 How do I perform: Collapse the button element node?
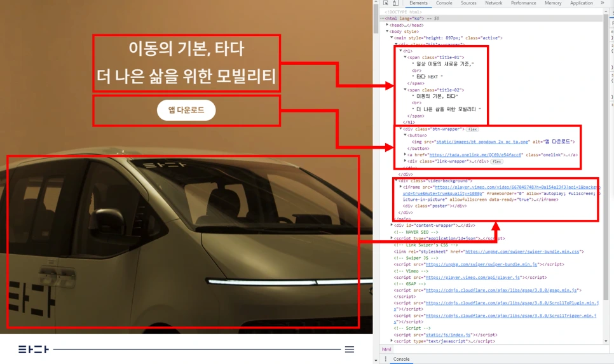(406, 135)
